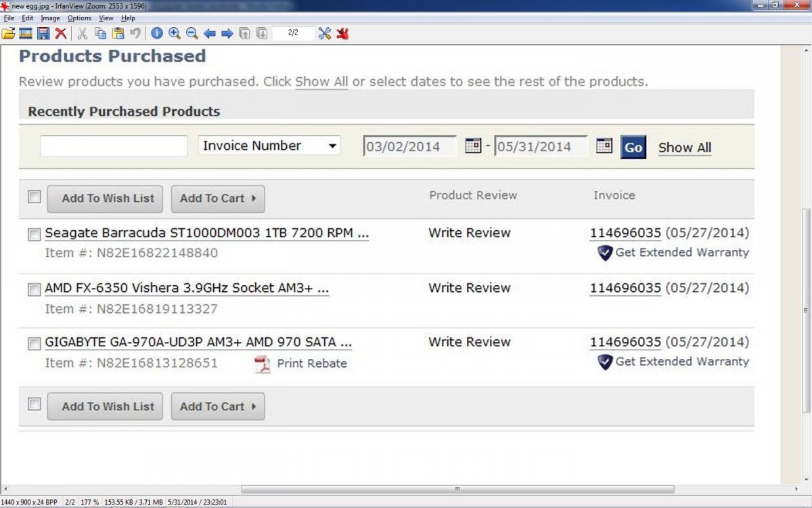
Task: Click the 177 % zoom status entry
Action: [x=89, y=503]
